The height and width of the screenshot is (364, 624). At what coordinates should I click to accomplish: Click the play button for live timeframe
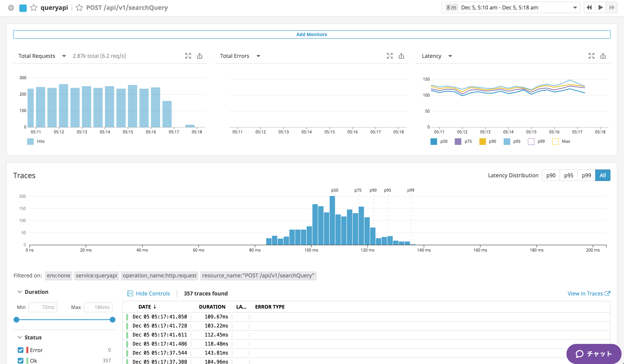point(600,7)
